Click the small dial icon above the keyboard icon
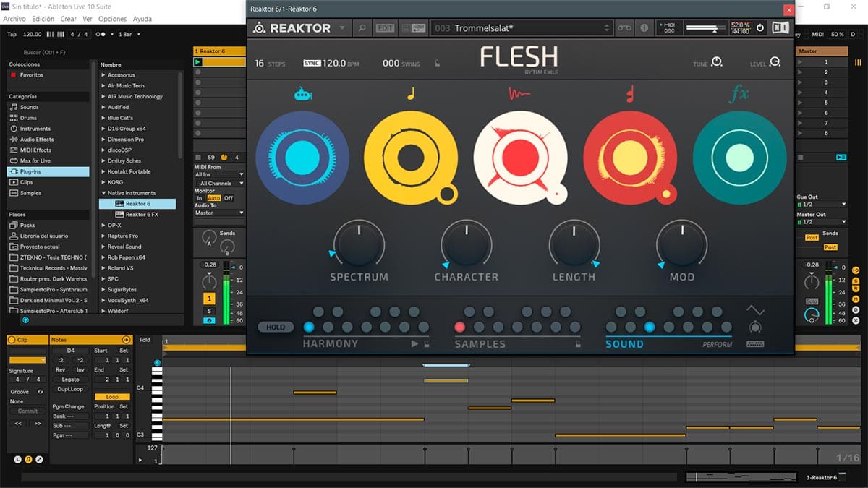 (755, 328)
